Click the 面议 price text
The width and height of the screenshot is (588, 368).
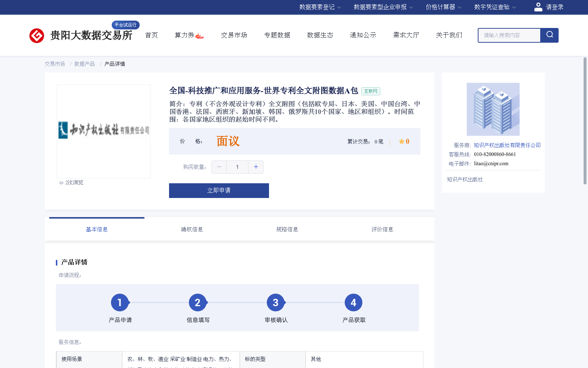click(228, 141)
